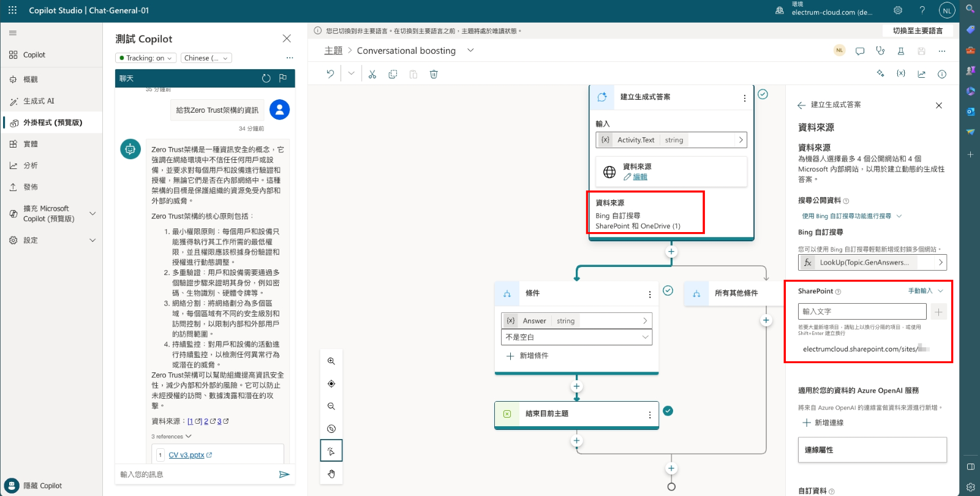Click 切換至主要語言 button
980x496 pixels.
(x=918, y=31)
